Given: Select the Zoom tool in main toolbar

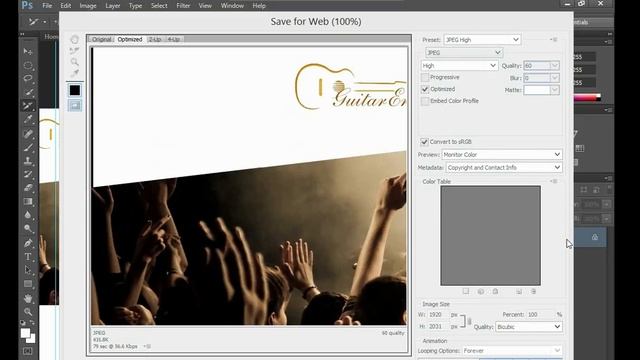Looking at the screenshot, I should pyautogui.click(x=28, y=312).
